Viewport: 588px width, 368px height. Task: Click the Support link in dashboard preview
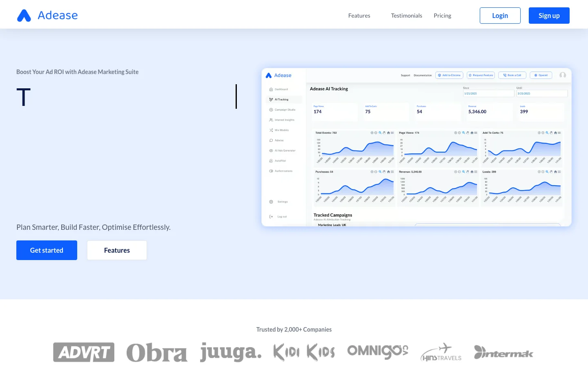(405, 75)
